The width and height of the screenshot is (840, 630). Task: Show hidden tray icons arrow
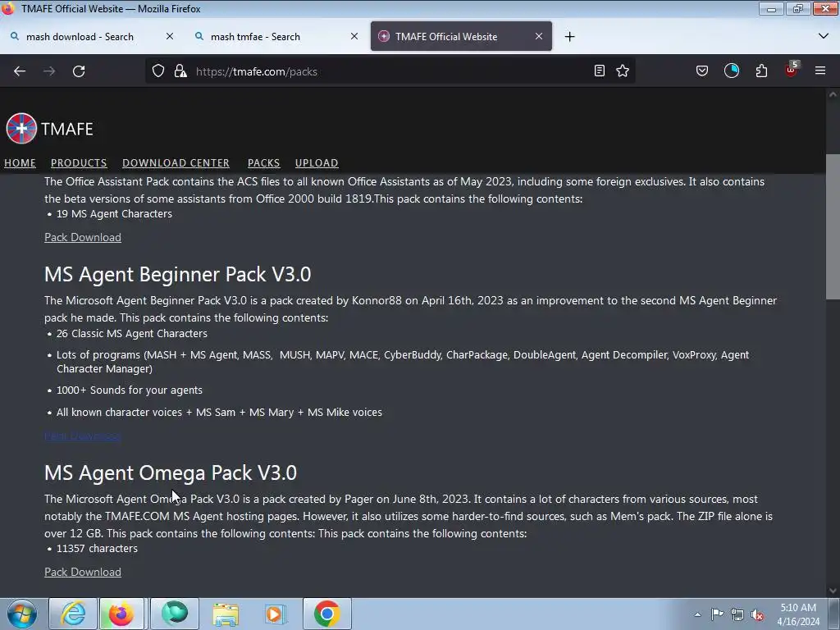pos(697,614)
